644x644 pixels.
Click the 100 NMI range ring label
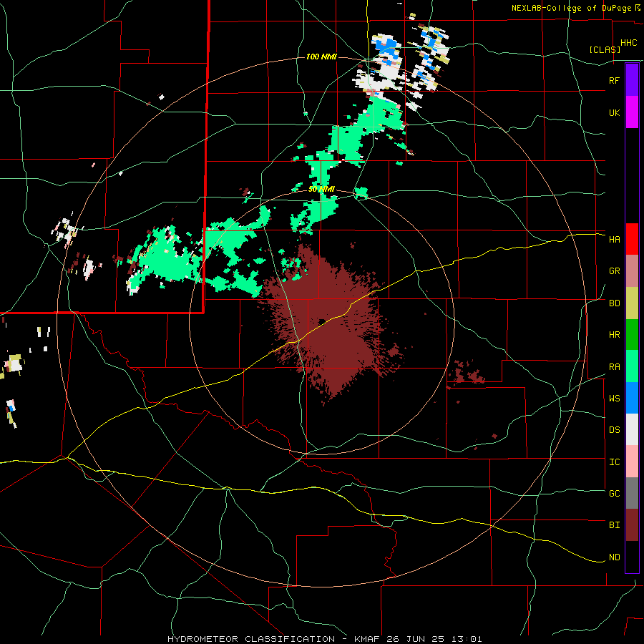321,57
